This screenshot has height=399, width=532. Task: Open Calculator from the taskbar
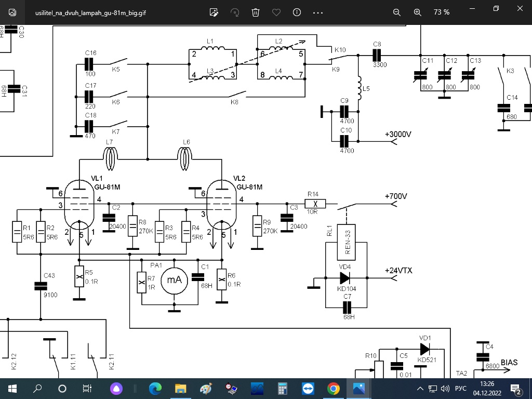pyautogui.click(x=282, y=388)
